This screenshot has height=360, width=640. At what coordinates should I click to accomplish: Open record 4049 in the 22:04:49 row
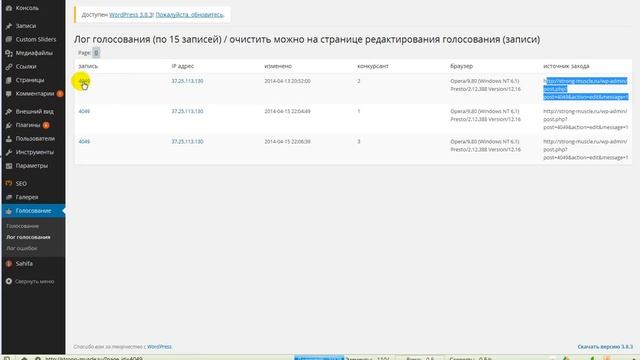pos(84,111)
